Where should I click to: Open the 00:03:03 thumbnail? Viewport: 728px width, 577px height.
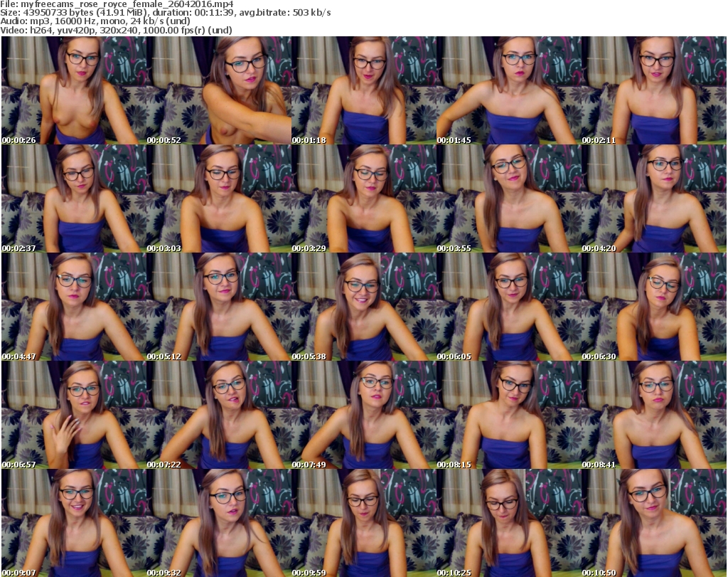coord(219,198)
